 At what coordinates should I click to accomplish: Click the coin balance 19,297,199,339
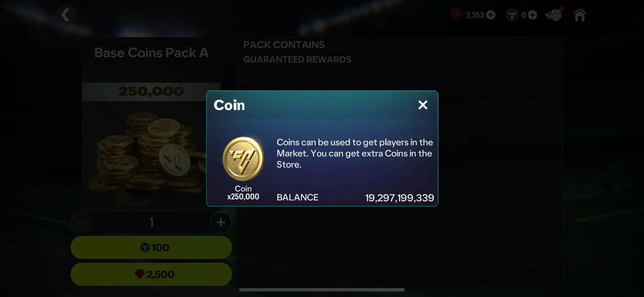399,198
